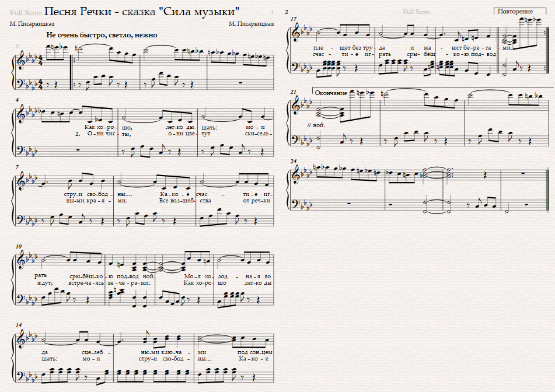Screen dimensions: 555x392
Task: Click the "Full Score" label on page one
Action: 26,12
